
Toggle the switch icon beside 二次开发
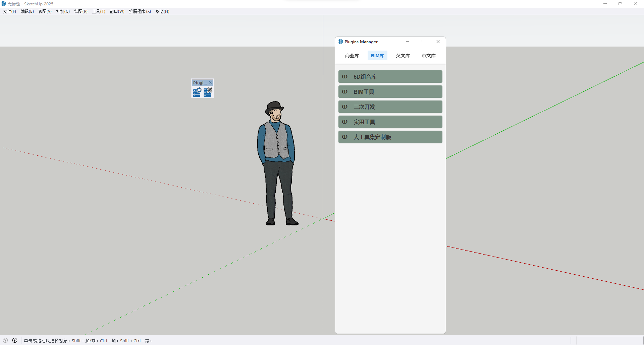[x=344, y=107]
